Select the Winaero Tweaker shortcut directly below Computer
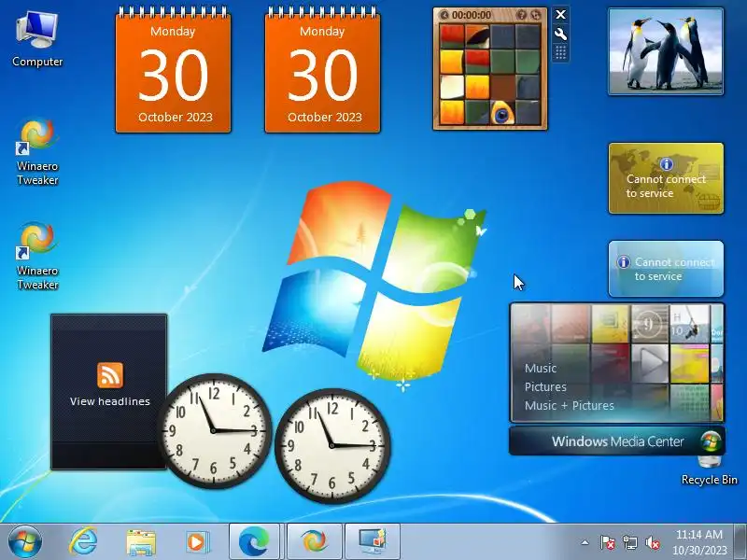 tap(37, 151)
